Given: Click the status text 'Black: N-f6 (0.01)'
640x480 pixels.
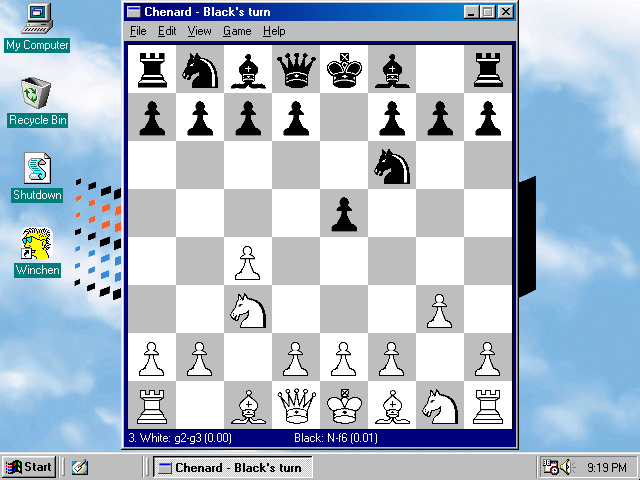Looking at the screenshot, I should click(336, 438).
